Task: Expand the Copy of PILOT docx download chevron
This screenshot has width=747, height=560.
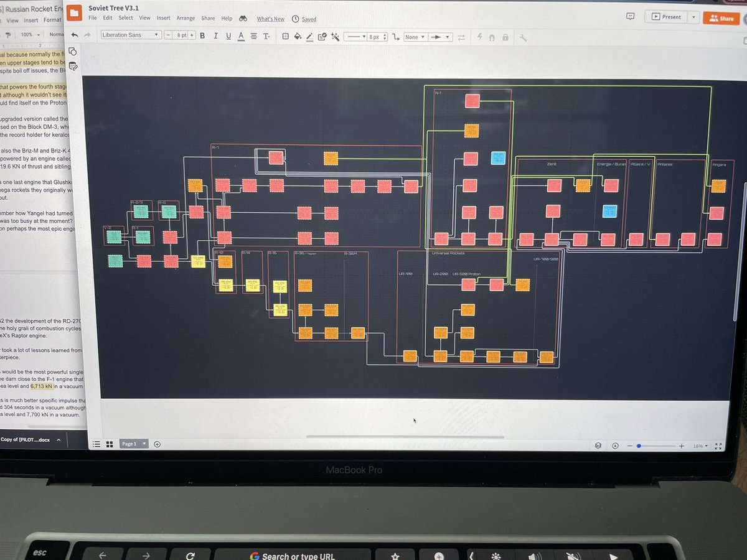Action: pos(58,440)
